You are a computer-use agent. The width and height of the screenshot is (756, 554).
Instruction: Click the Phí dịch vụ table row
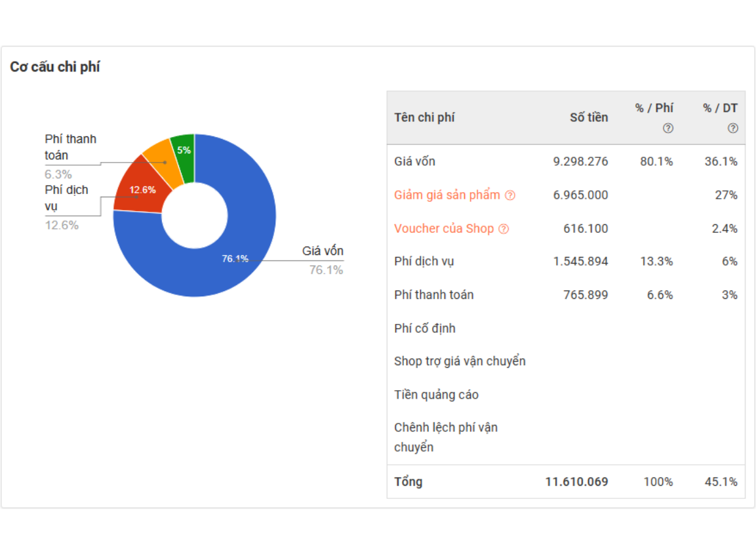point(424,262)
